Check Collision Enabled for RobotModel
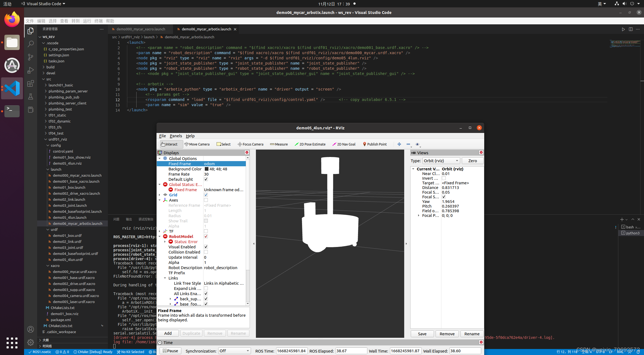Viewport: 644px width, 355px height. (x=206, y=252)
